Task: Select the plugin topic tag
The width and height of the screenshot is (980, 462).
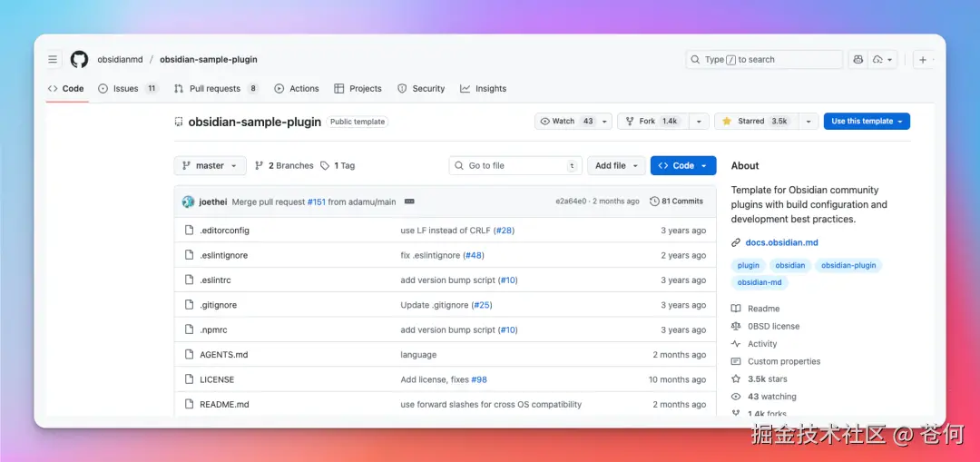Action: point(748,265)
